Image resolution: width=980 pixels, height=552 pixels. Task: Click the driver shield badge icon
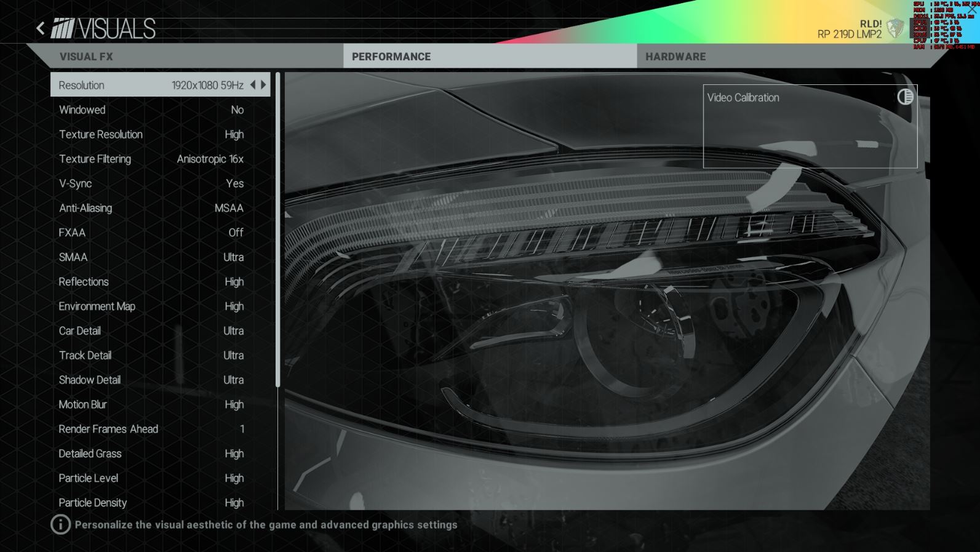pyautogui.click(x=894, y=28)
